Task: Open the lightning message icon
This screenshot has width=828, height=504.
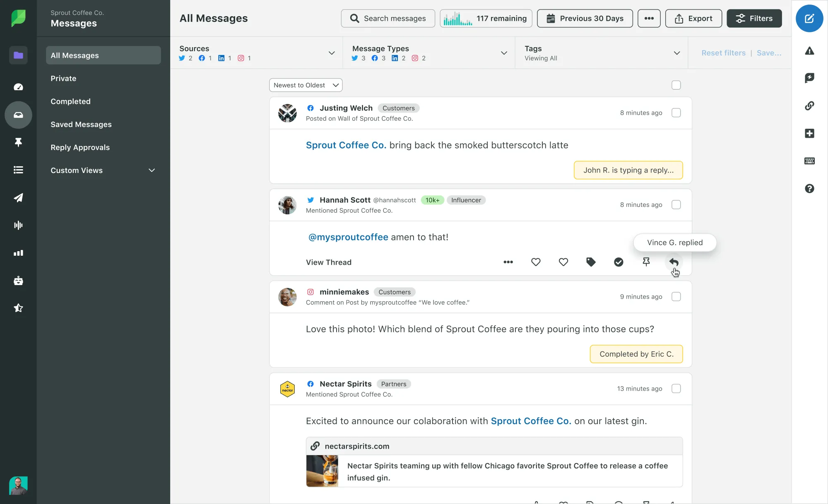Action: pos(809,78)
